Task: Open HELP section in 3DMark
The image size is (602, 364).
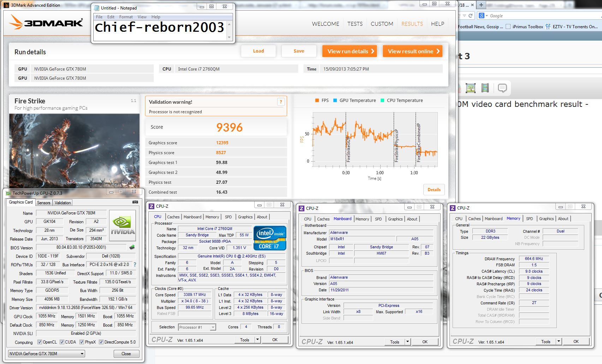Action: tap(437, 24)
